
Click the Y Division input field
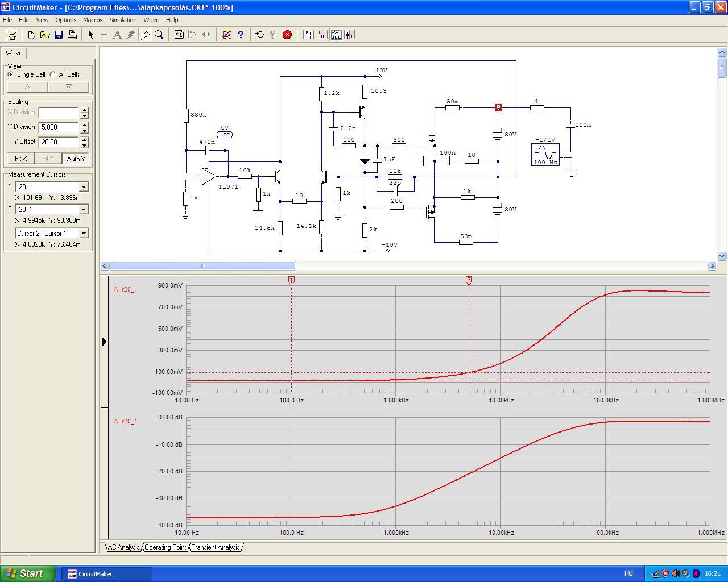tap(59, 127)
